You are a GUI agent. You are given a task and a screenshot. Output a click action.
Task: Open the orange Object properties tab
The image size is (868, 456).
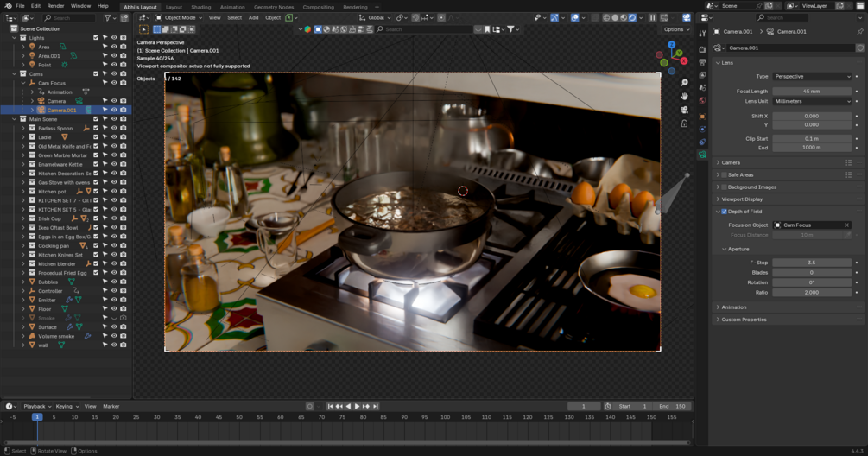pyautogui.click(x=702, y=117)
